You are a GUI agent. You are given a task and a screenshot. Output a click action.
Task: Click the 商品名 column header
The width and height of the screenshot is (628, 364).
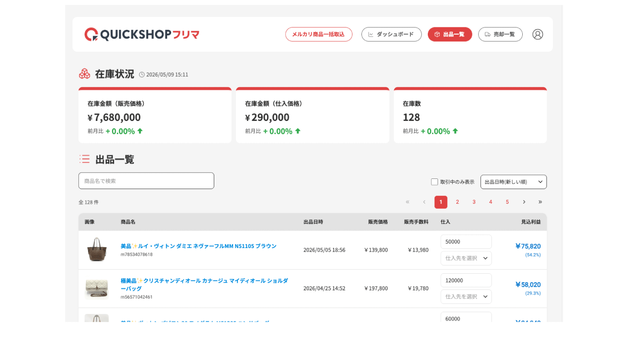coord(128,222)
